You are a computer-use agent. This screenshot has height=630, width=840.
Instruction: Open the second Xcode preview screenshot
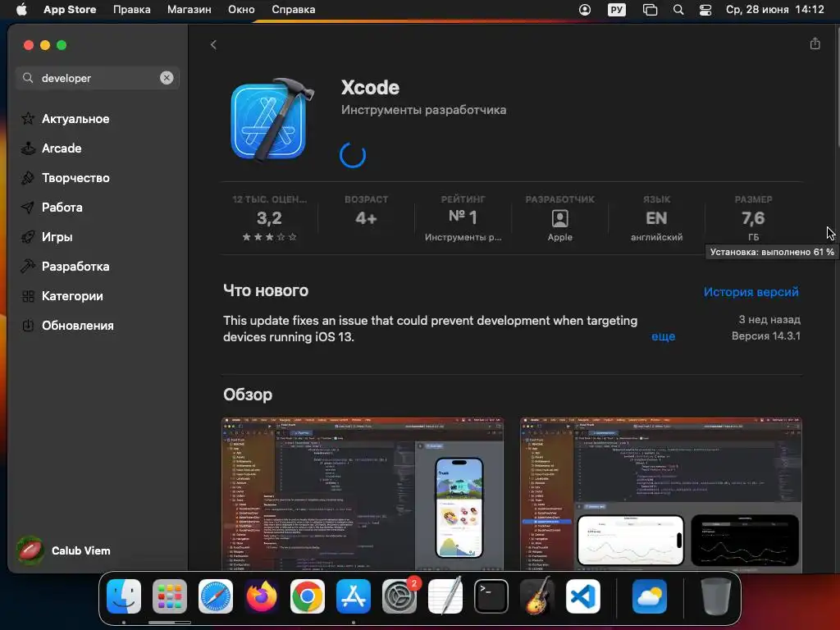661,494
